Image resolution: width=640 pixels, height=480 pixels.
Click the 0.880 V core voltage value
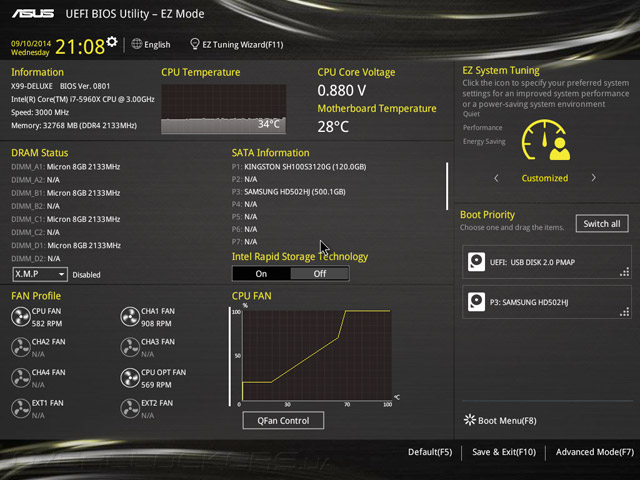(x=342, y=91)
